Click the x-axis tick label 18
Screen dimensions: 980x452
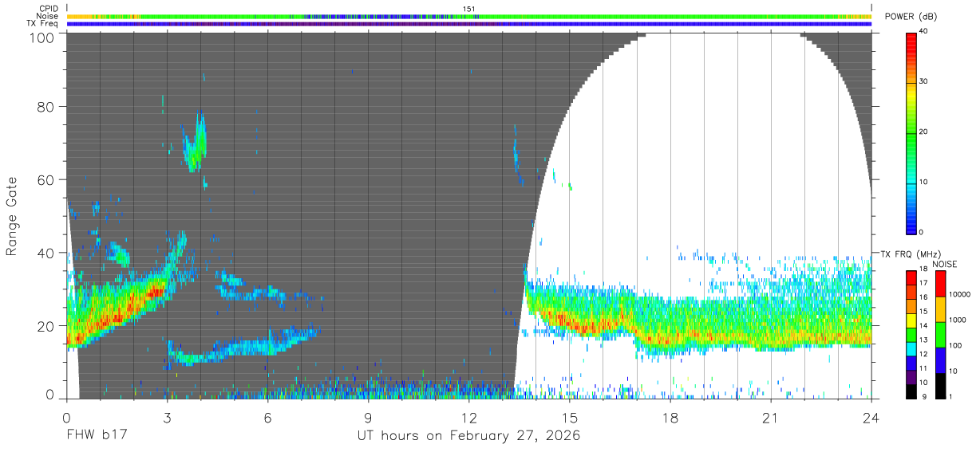tap(670, 418)
